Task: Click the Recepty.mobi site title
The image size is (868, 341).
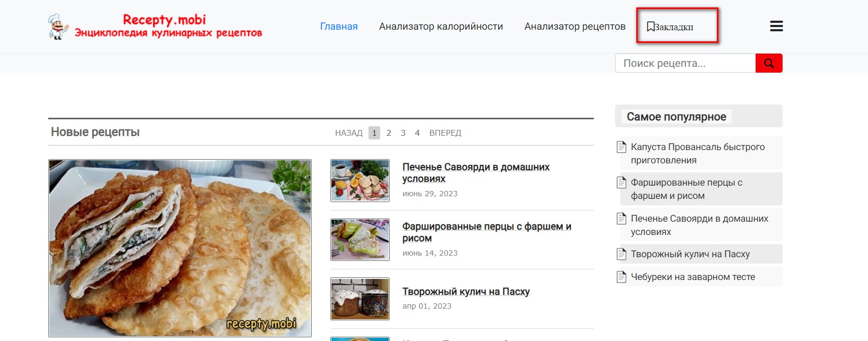Action: 164,20
